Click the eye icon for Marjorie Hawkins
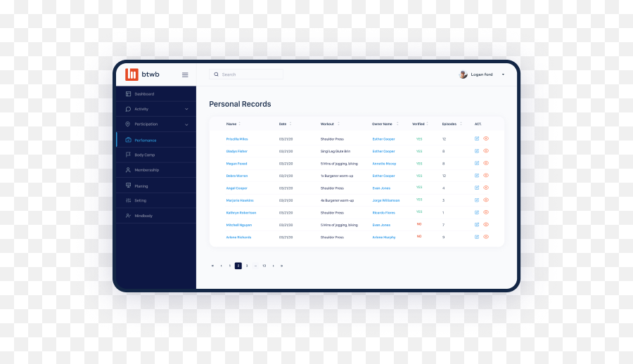This screenshot has height=364, width=633. (x=486, y=200)
